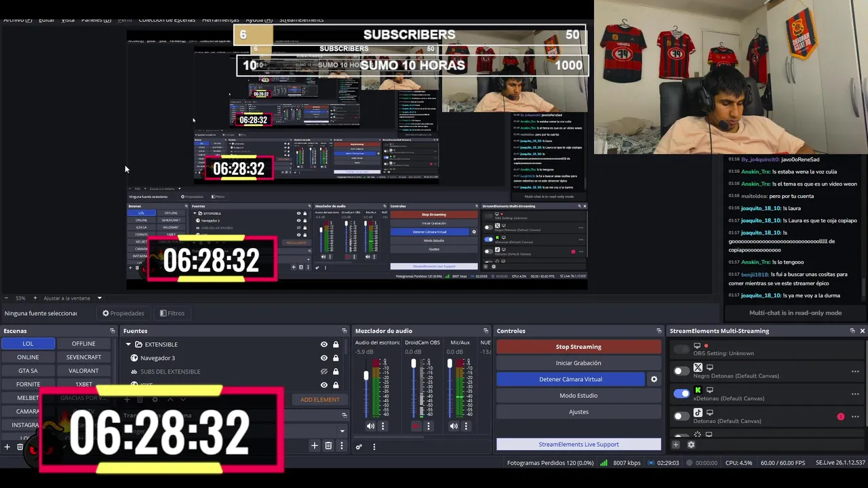Lock toggle for SUBS DEL EXTENSIBLE source
This screenshot has height=488, width=868.
pos(335,371)
